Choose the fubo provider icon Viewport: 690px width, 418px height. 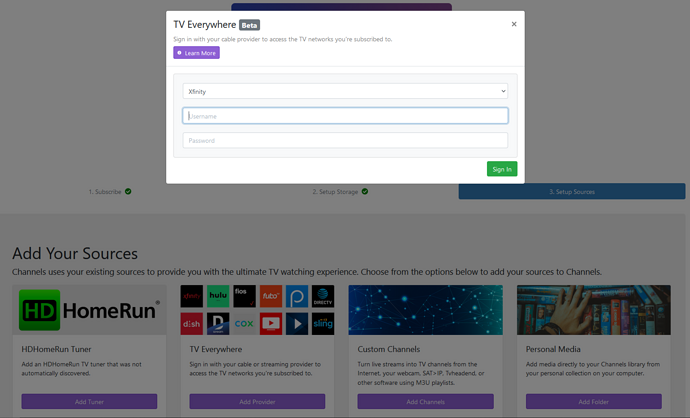[270, 297]
